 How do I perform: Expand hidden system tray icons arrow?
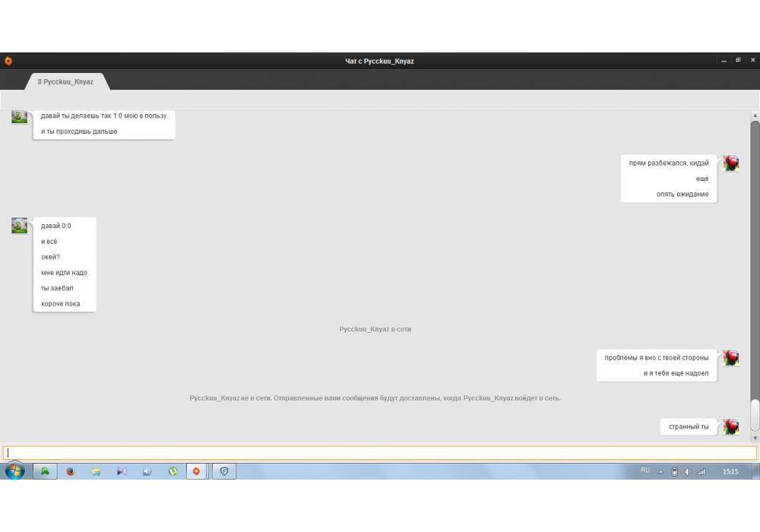[x=661, y=472]
